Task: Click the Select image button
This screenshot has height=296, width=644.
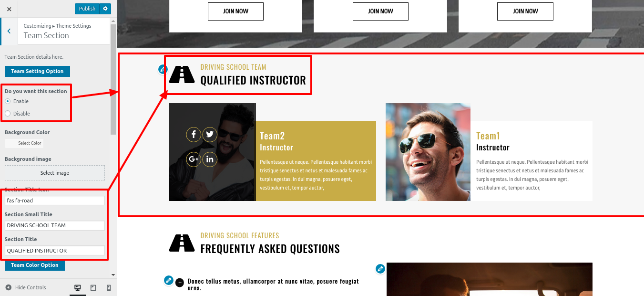Action: [x=55, y=173]
